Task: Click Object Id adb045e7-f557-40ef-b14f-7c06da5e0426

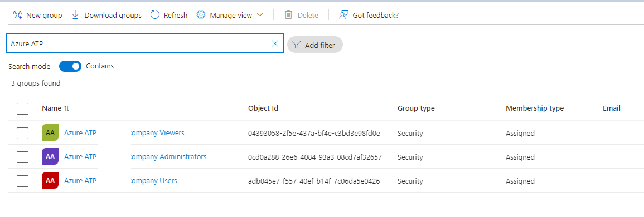Action: [314, 181]
